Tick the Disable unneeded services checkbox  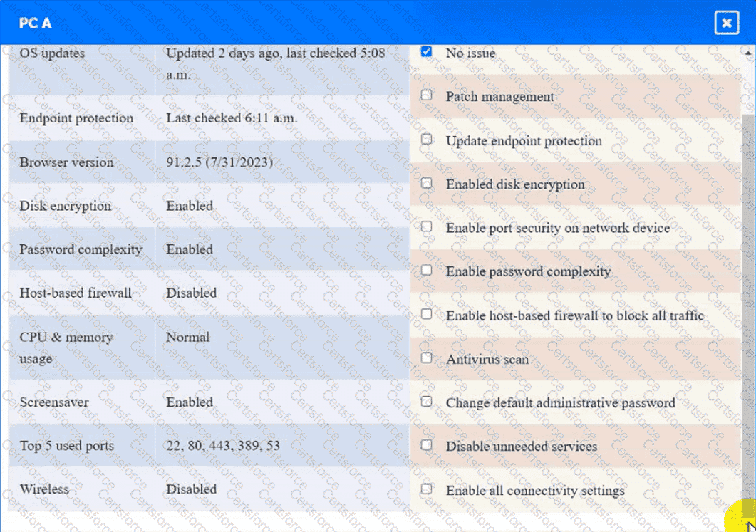pos(426,445)
